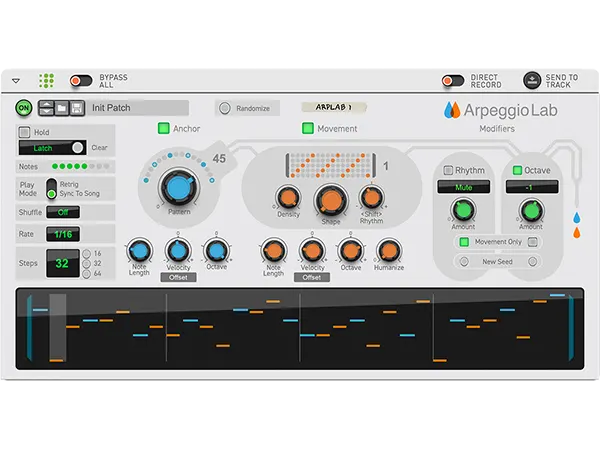Click the green Rhythm Amount knob

coord(463,210)
